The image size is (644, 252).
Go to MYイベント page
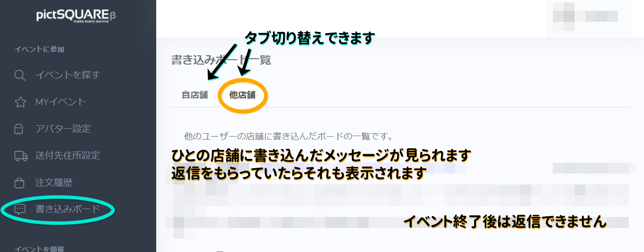[x=61, y=102]
